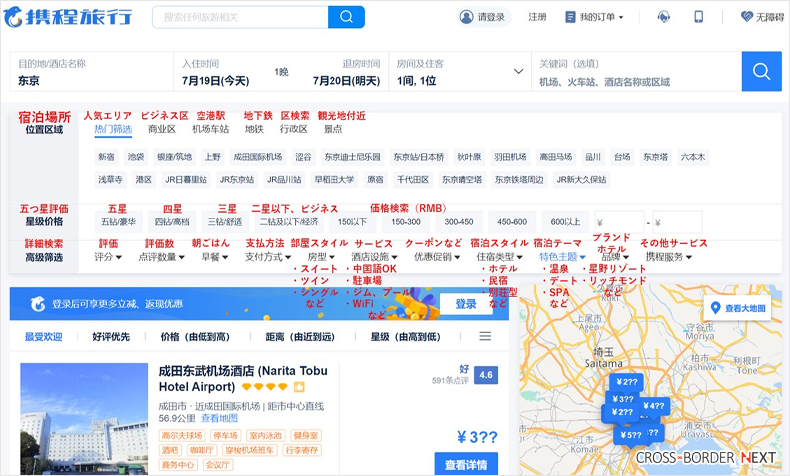Click the top search text field
The width and height of the screenshot is (790, 476).
pyautogui.click(x=240, y=17)
